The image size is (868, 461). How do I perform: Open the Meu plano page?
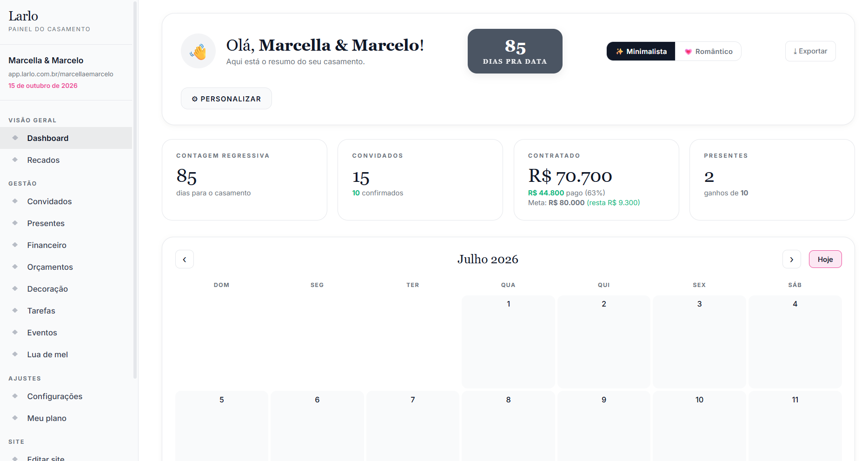pyautogui.click(x=66, y=418)
